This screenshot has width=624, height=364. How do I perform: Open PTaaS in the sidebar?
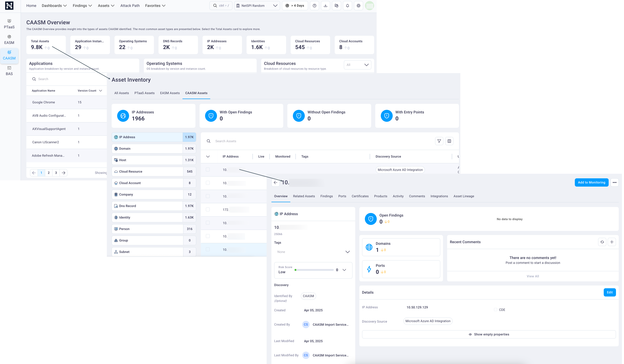(9, 24)
